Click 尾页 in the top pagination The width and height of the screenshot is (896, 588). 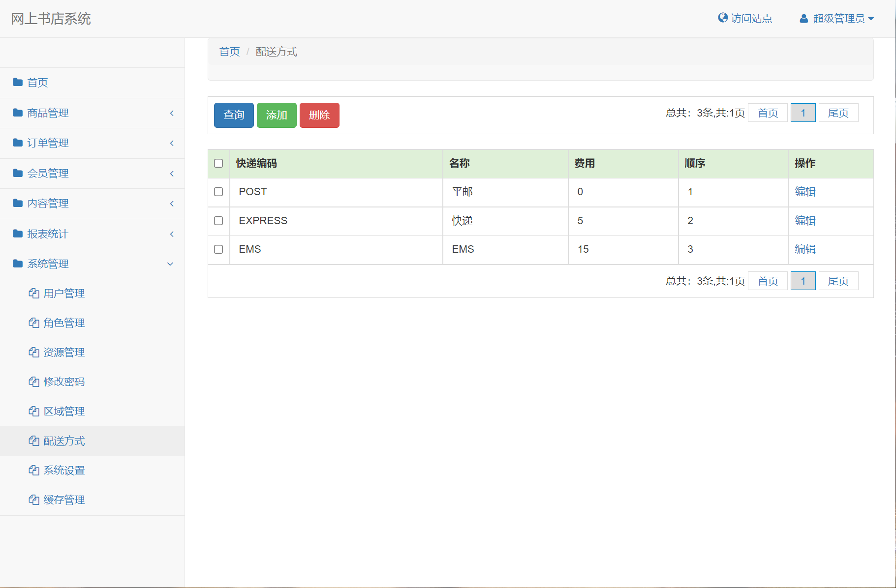coord(838,113)
